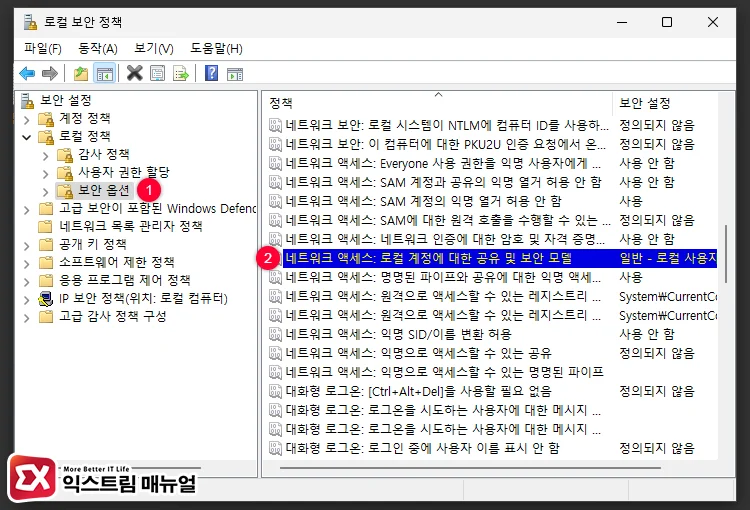
Task: Click policy icon beside 익명 SID/이름 변환 허용
Action: (275, 334)
